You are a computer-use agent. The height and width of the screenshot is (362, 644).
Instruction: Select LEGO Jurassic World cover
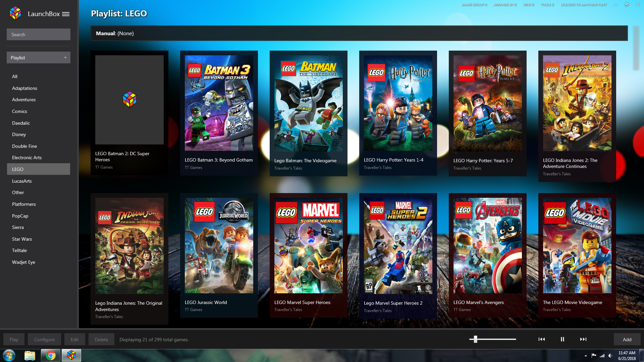219,245
